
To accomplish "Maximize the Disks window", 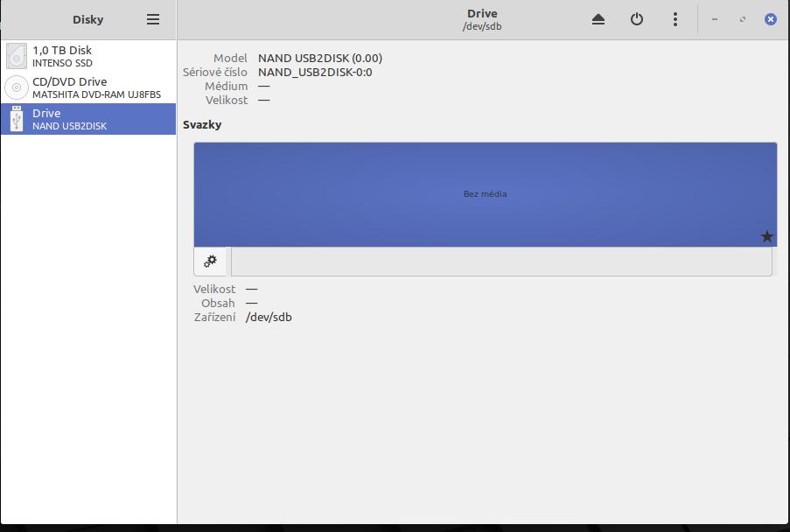I will tap(743, 19).
